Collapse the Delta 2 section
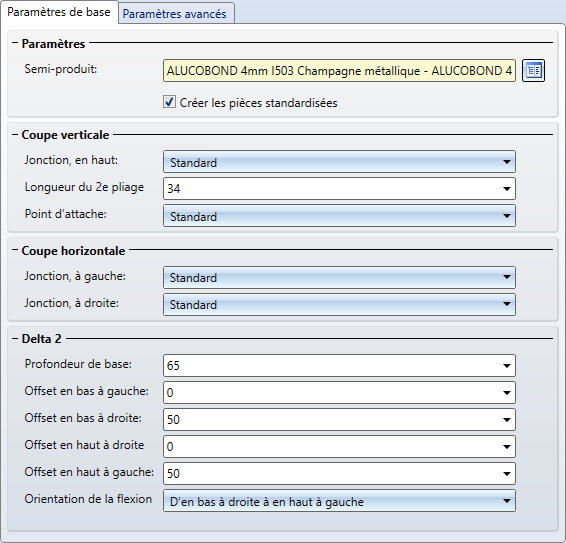This screenshot has height=543, width=566. [x=15, y=338]
